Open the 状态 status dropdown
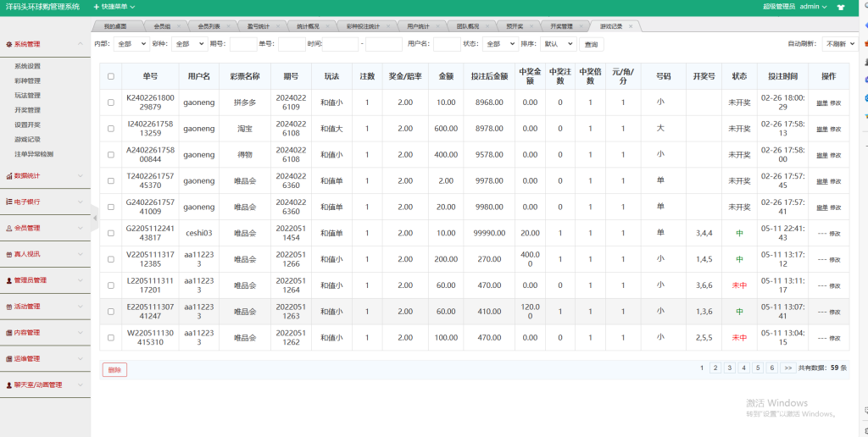 pos(499,44)
